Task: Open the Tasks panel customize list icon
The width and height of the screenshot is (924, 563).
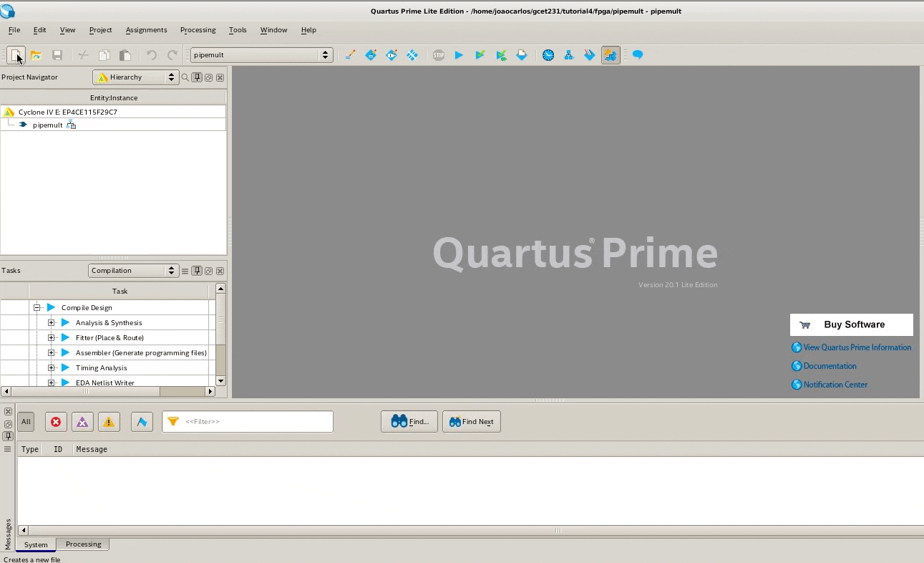Action: click(x=185, y=271)
